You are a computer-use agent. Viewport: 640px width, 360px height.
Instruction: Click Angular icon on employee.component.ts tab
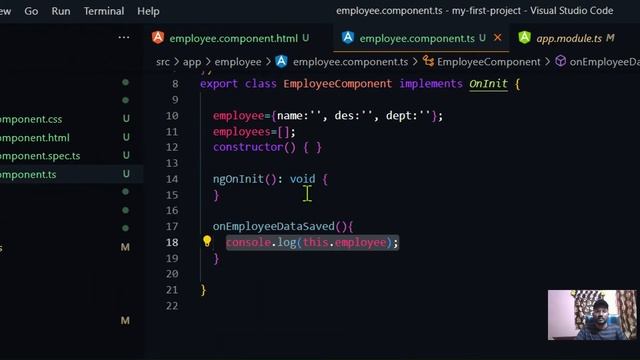point(348,38)
